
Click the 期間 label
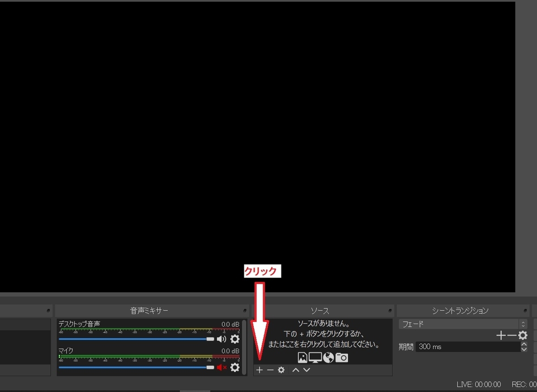tap(406, 347)
